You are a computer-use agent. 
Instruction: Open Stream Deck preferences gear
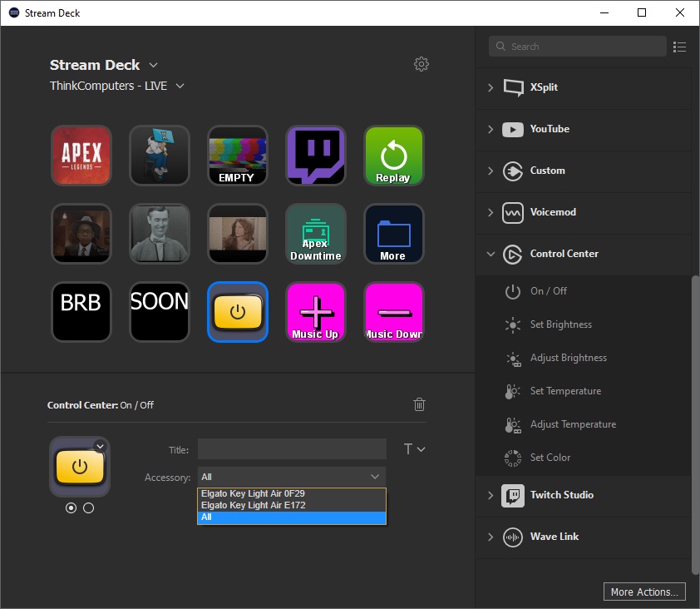pos(421,64)
